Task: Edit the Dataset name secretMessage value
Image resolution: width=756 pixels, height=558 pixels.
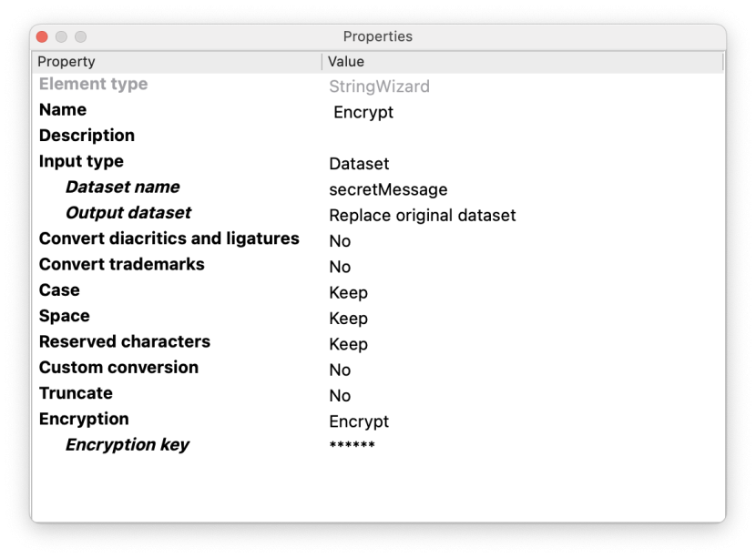Action: point(388,190)
